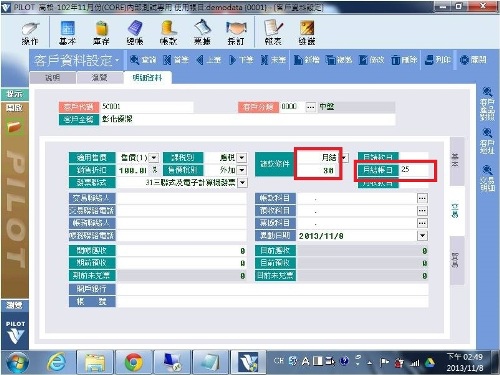Select the 交易 vertical side tab

457,211
